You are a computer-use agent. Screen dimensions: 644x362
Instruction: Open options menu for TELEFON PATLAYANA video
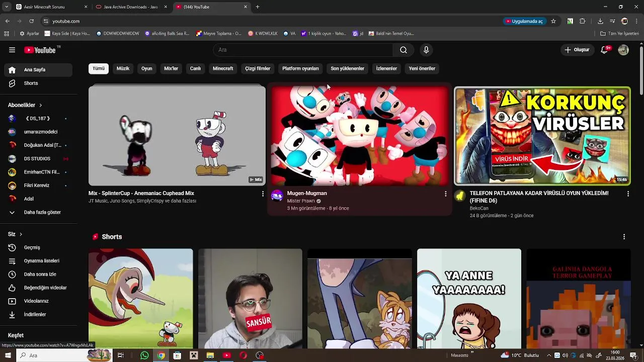tap(628, 194)
